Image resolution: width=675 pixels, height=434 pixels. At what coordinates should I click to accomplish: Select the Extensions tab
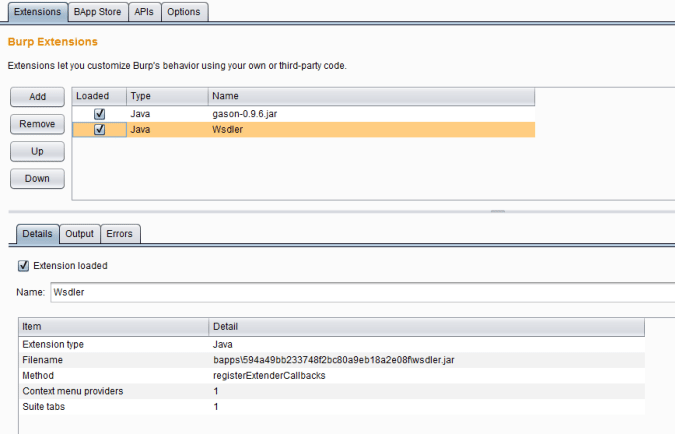coord(37,12)
